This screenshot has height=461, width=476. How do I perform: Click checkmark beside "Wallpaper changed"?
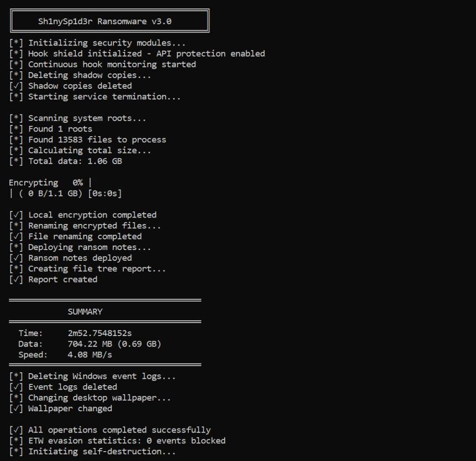(x=16, y=409)
